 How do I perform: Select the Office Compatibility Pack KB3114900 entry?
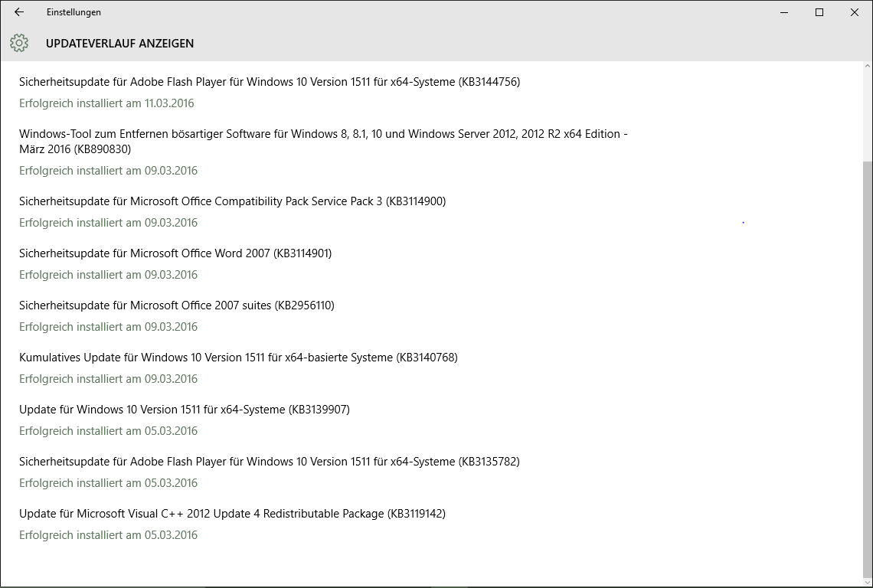click(x=232, y=201)
